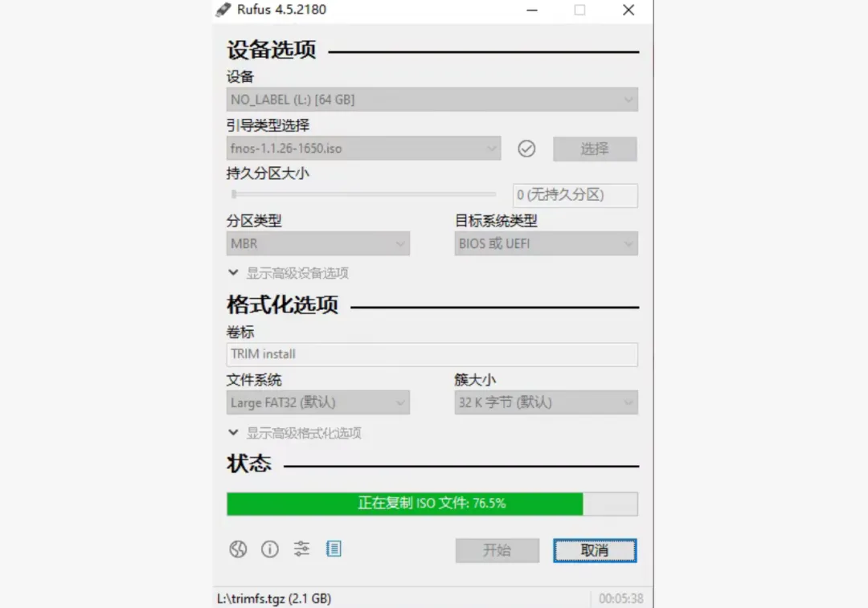Minimize the Rufus window
868x608 pixels.
[x=532, y=10]
